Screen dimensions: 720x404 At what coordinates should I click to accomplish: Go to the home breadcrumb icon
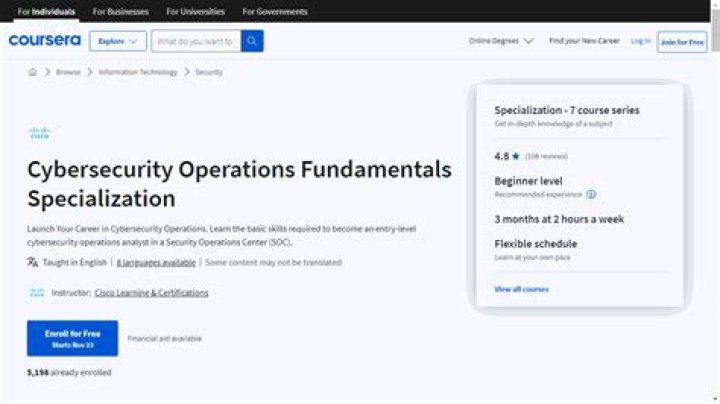(32, 72)
